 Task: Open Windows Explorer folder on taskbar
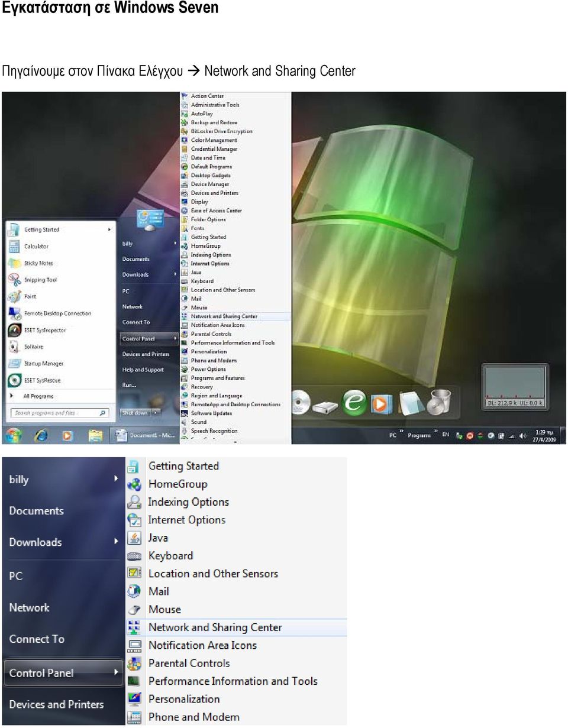click(x=95, y=436)
